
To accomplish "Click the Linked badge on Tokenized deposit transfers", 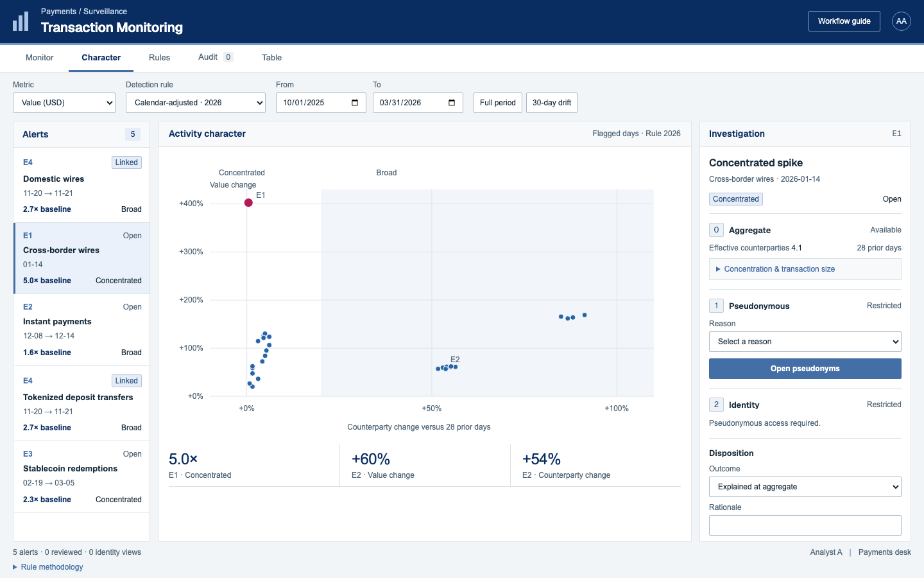I will click(x=126, y=381).
